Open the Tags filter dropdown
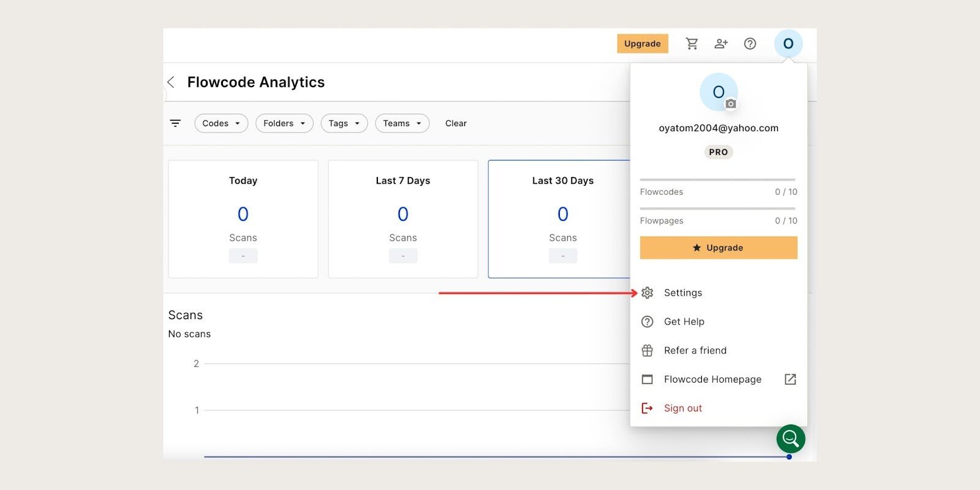This screenshot has width=980, height=490. (x=344, y=123)
